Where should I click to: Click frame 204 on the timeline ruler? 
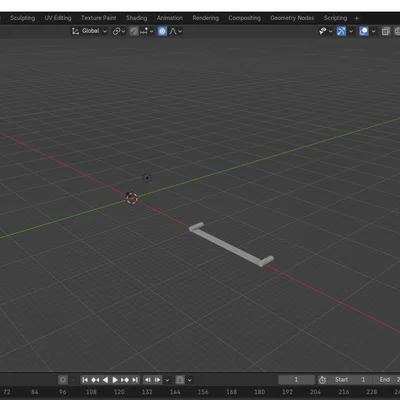315,392
